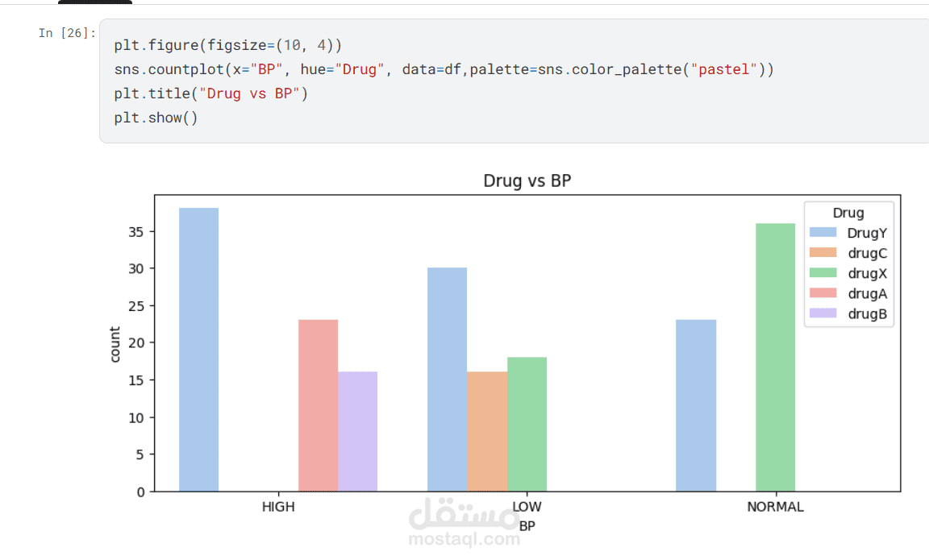Viewport: 929px width, 560px height.
Task: Click the DrugY blue legend swatch
Action: tap(823, 233)
